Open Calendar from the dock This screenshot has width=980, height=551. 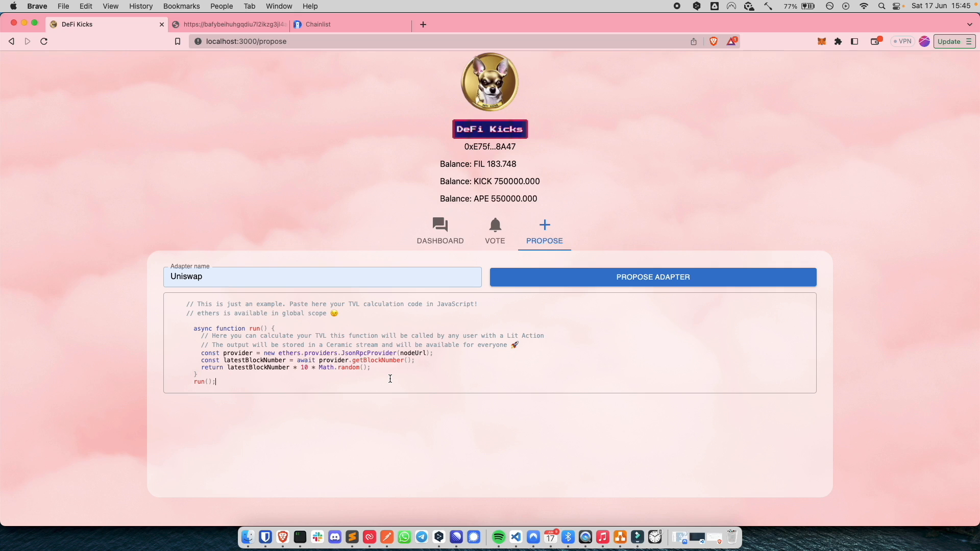pos(551,537)
